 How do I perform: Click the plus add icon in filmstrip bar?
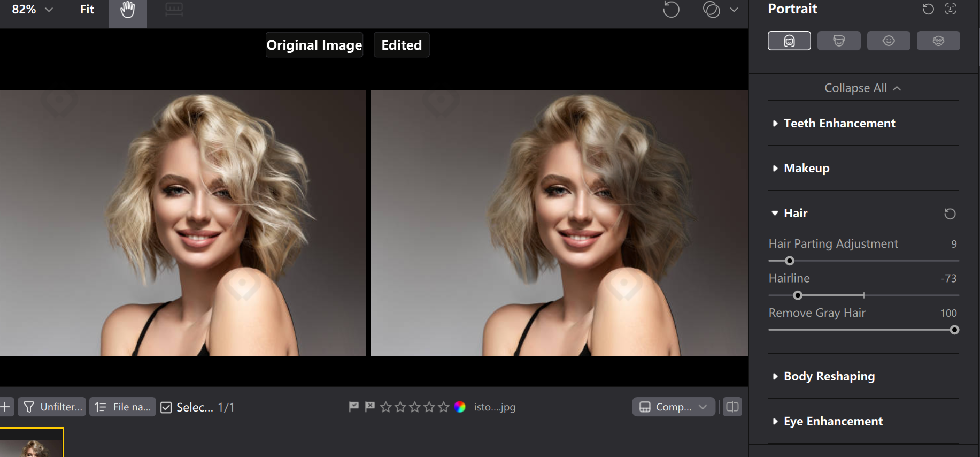(x=5, y=407)
